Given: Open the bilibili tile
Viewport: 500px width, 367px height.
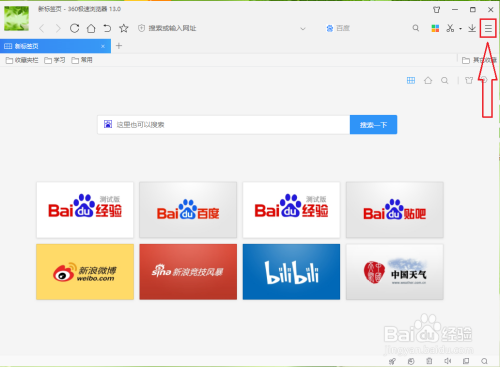Looking at the screenshot, I should (x=291, y=272).
